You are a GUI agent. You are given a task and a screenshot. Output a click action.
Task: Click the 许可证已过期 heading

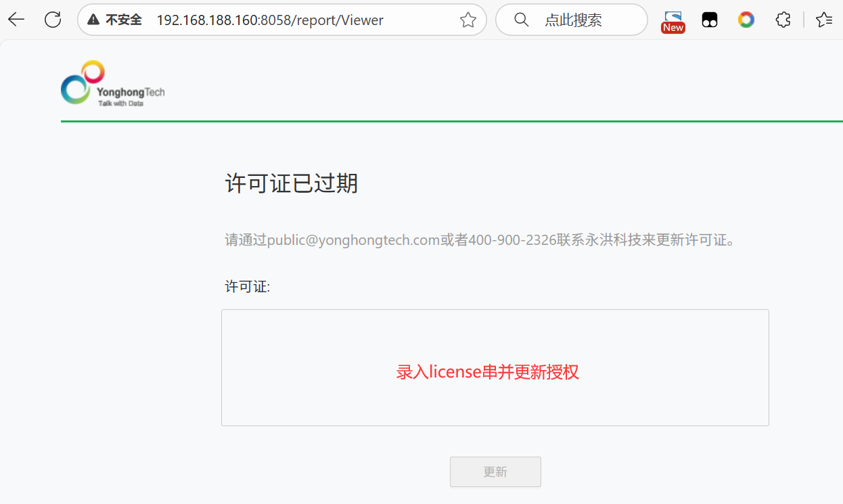[292, 183]
